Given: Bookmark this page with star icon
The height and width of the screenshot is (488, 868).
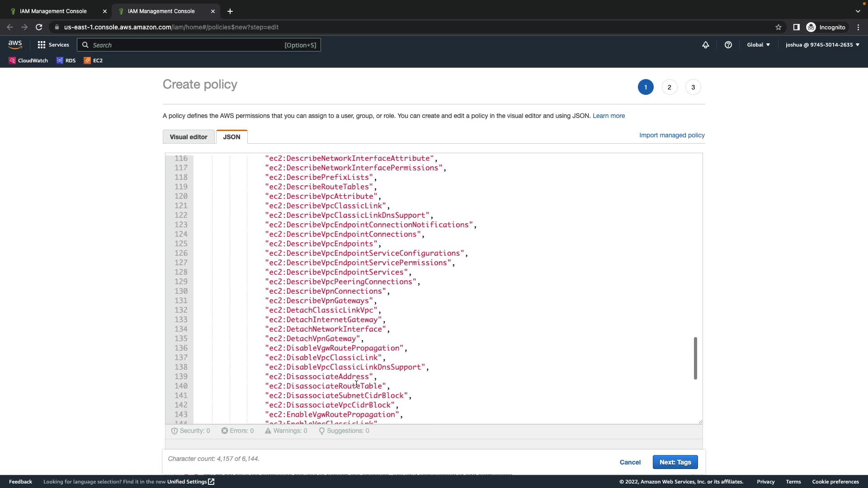Looking at the screenshot, I should (x=778, y=27).
